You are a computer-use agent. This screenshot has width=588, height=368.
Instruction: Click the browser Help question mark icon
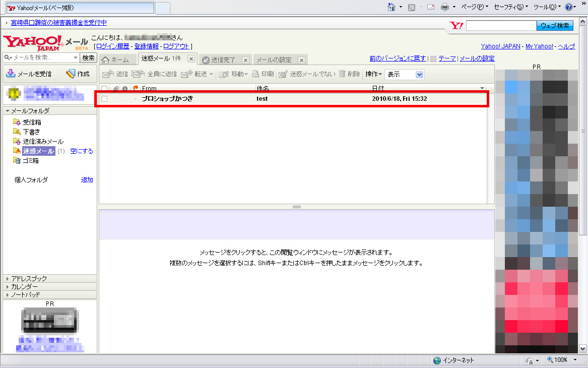point(568,7)
